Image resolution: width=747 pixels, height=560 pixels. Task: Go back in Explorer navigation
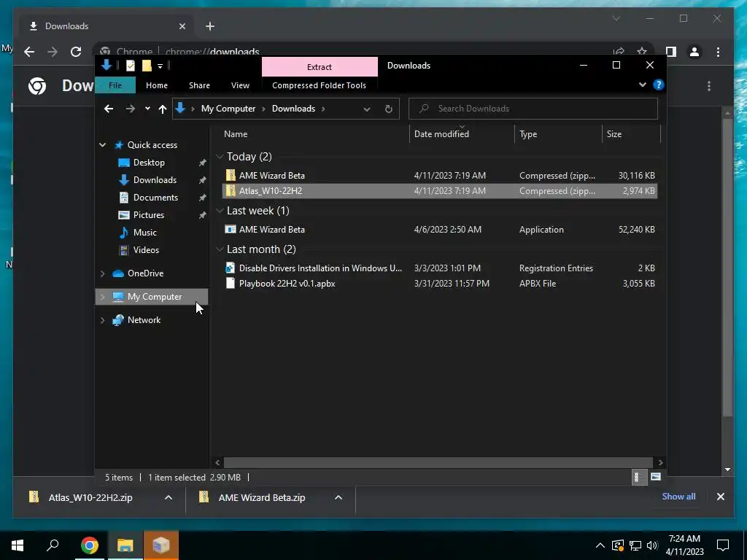[x=109, y=109]
